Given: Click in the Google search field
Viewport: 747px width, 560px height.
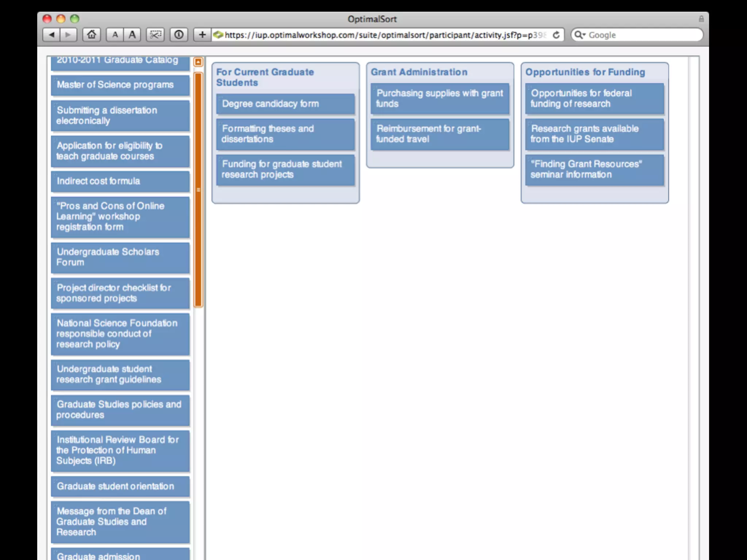Looking at the screenshot, I should click(642, 35).
